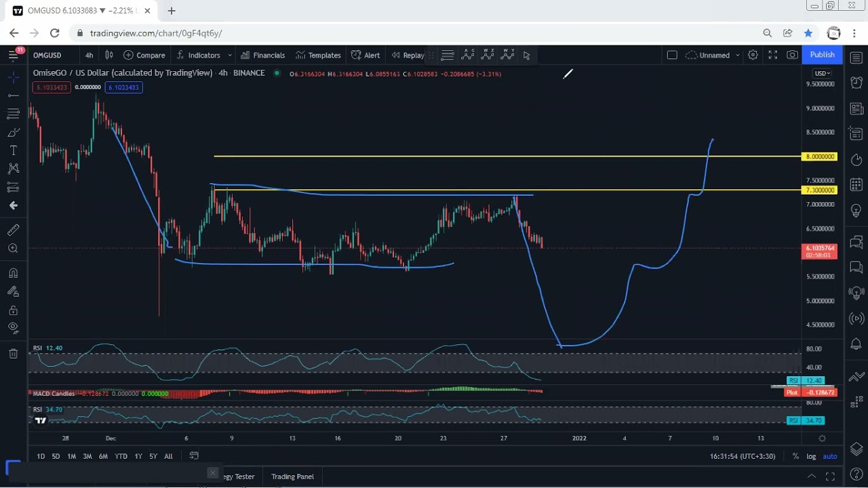Select the arrow cursor in favorites bar
The height and width of the screenshot is (488, 868).
[527, 55]
